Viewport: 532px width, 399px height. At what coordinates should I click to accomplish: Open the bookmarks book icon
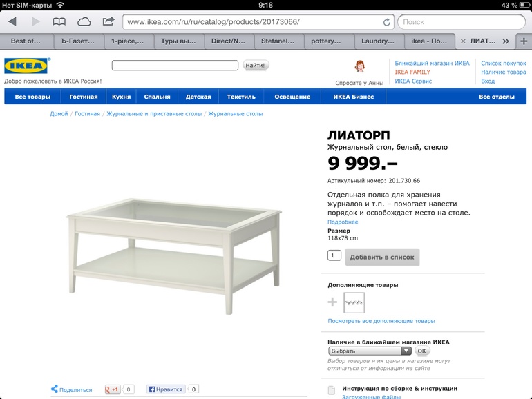click(x=59, y=22)
